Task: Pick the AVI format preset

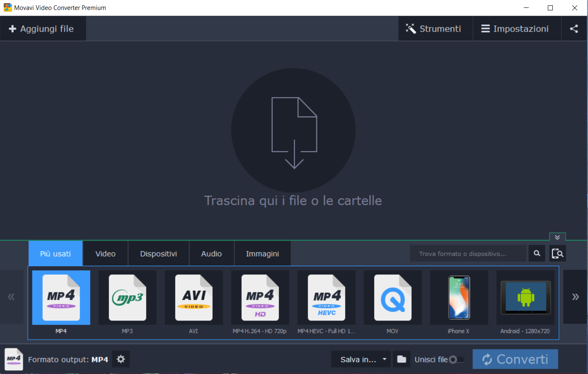Action: click(x=194, y=302)
